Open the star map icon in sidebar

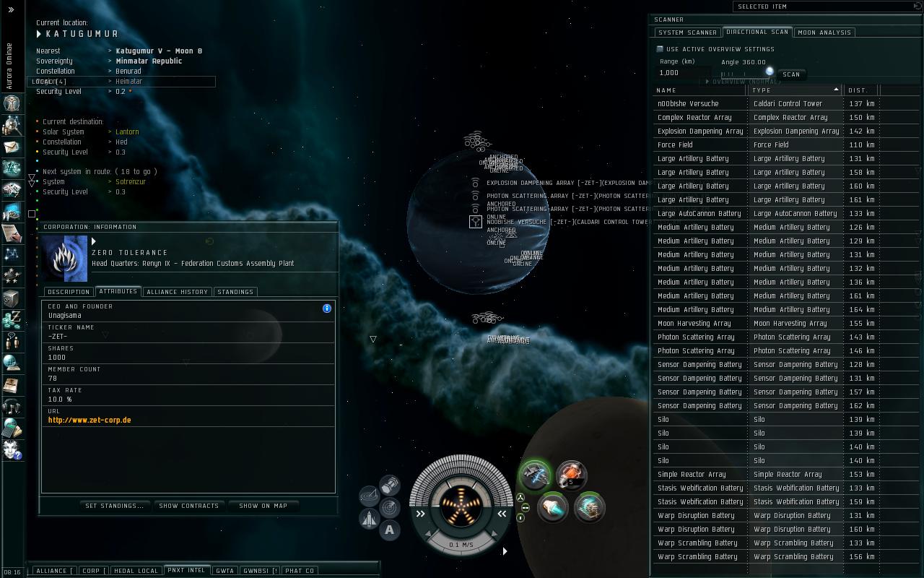(12, 254)
